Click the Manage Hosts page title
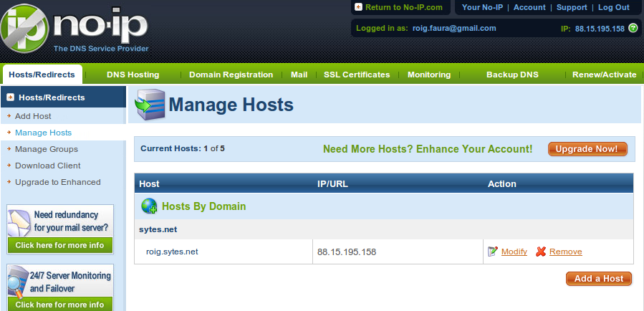Image resolution: width=644 pixels, height=311 pixels. (231, 105)
